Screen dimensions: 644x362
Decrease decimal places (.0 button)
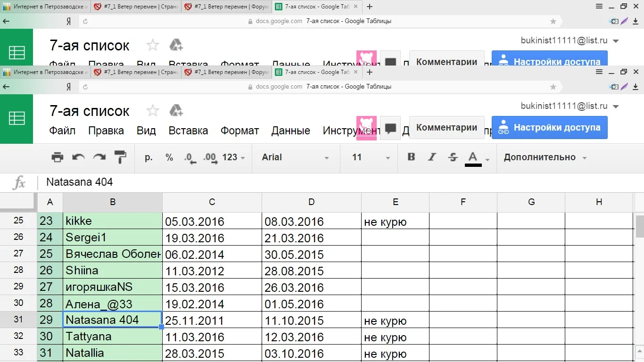(x=190, y=158)
